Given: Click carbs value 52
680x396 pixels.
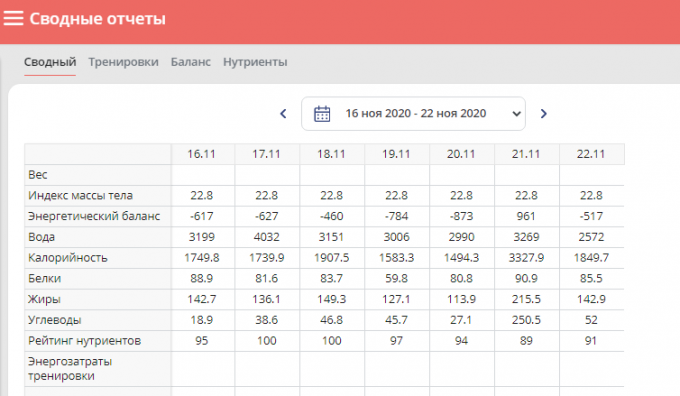Looking at the screenshot, I should (x=591, y=320).
